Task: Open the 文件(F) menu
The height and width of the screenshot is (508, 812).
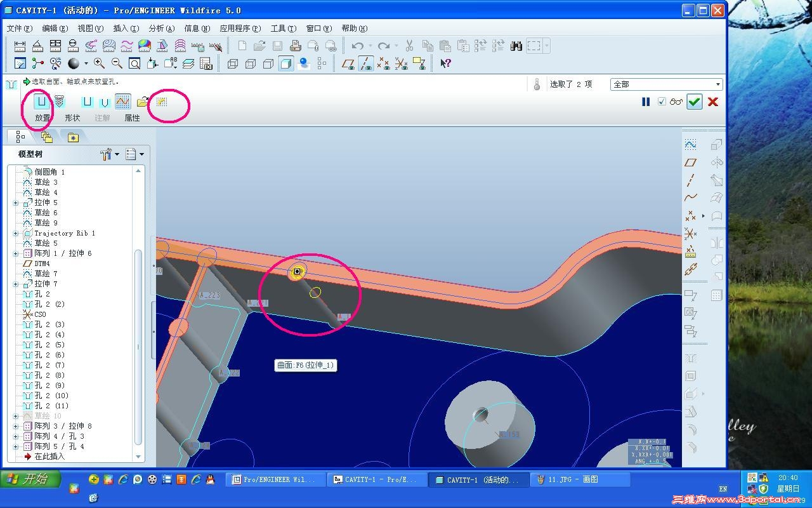Action: (19, 29)
